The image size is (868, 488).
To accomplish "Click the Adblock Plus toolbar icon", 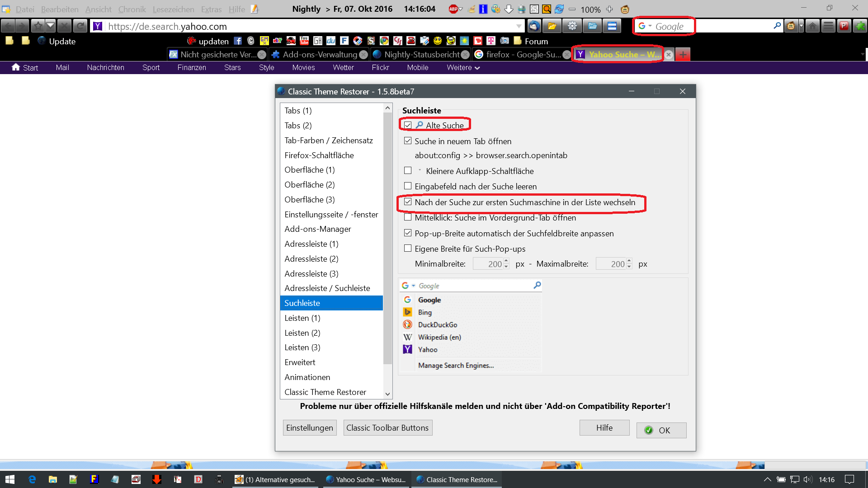I will (453, 9).
